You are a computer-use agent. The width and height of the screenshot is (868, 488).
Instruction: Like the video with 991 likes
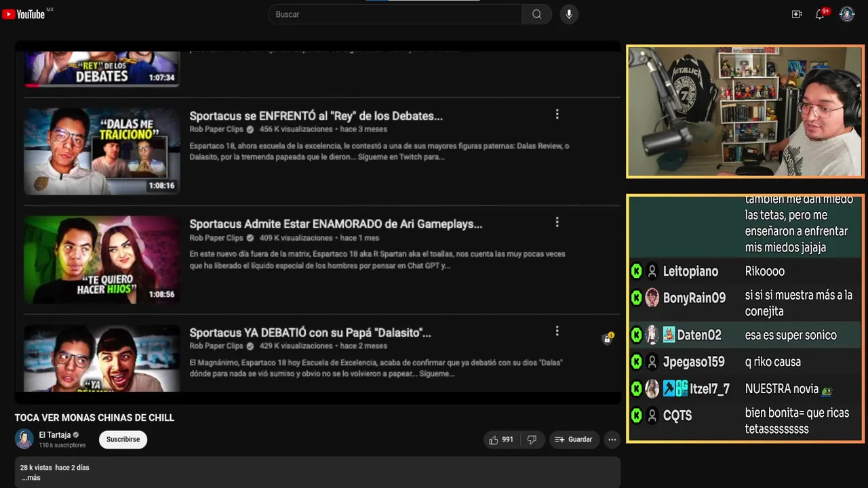point(501,439)
